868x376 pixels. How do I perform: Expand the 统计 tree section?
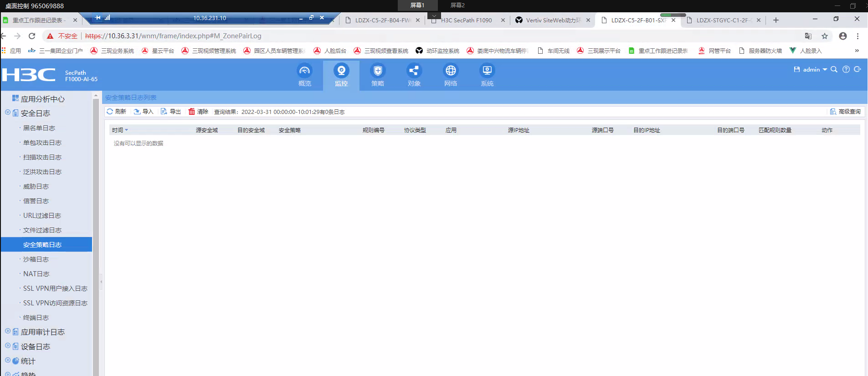pyautogui.click(x=8, y=361)
